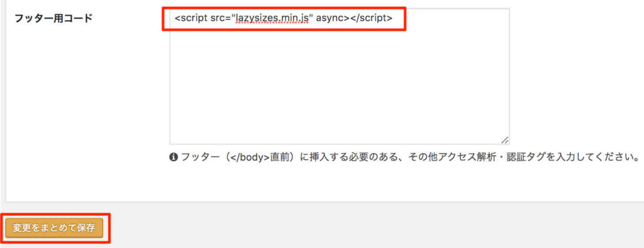
Task: Click the 変更をまとめて保存 save button
Action: click(x=54, y=227)
